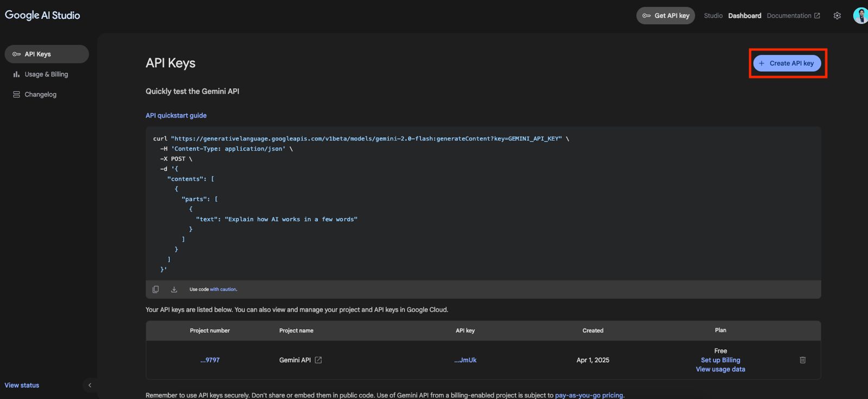Click the Changelog list icon
The height and width of the screenshot is (399, 868).
[x=16, y=94]
